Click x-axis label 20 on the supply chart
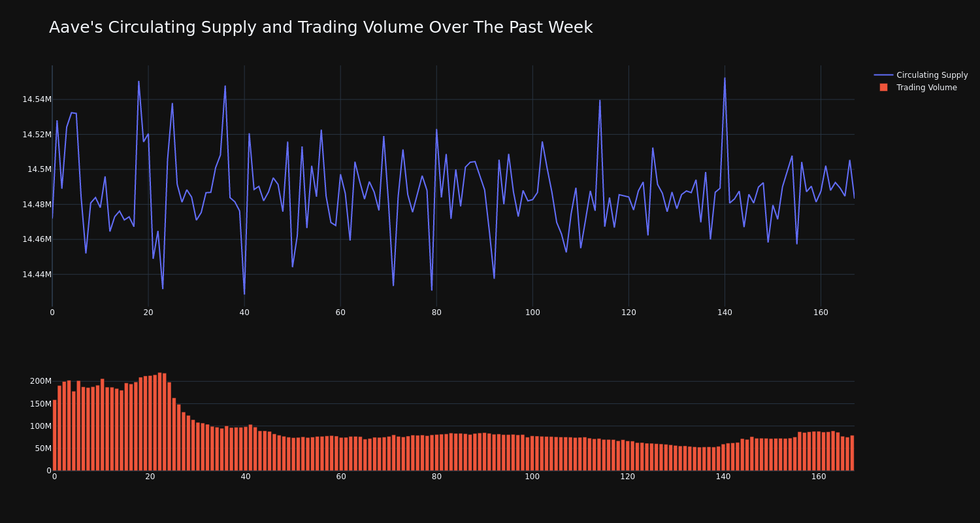Image resolution: width=980 pixels, height=523 pixels. (148, 312)
